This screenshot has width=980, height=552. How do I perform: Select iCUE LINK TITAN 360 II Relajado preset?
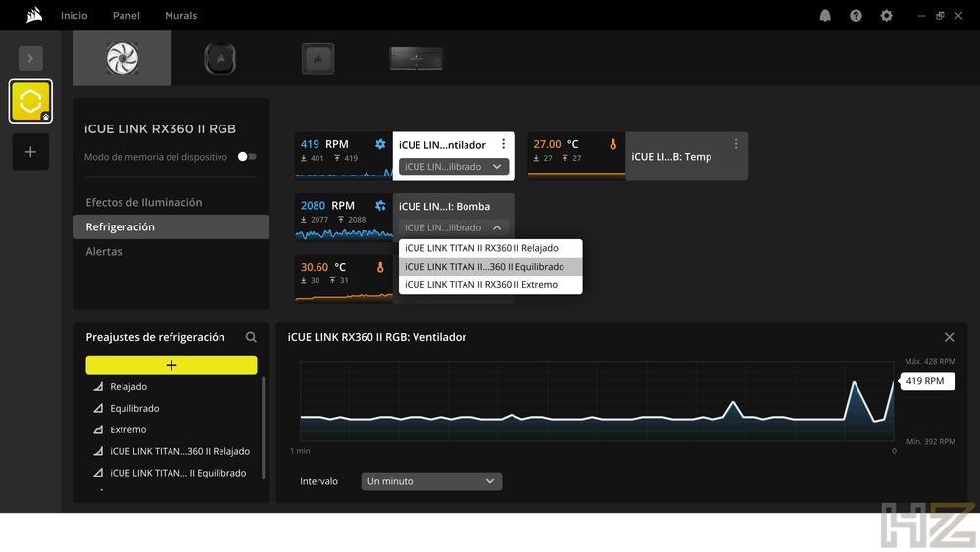[x=179, y=451]
